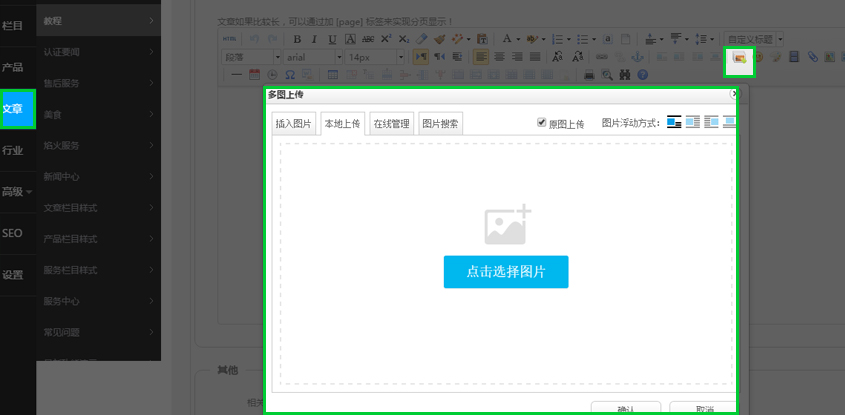Toggle strikethrough ABC text icon
Viewport: 845px width, 415px height.
[368, 39]
